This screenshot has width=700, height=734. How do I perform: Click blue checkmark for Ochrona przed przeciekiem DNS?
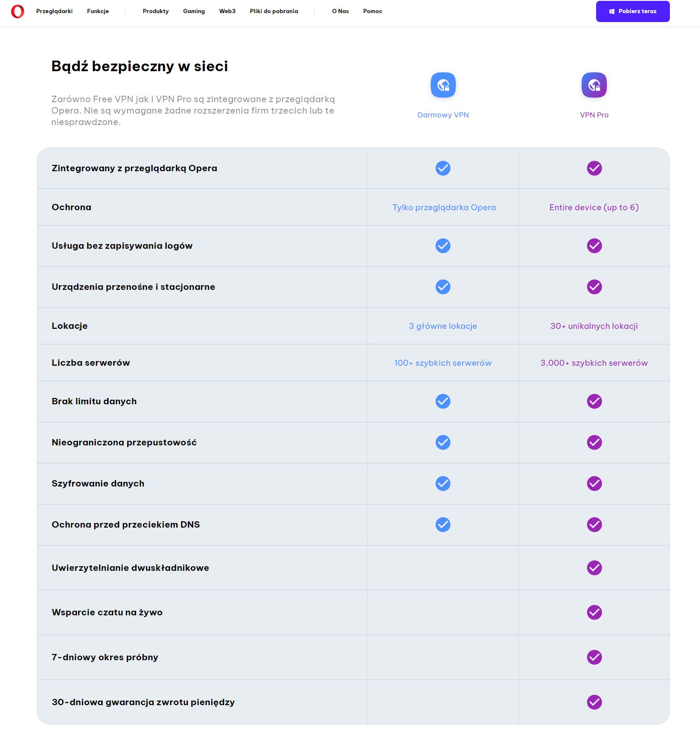click(443, 525)
